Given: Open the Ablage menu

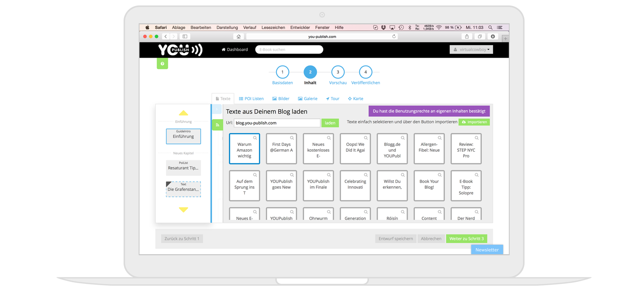Looking at the screenshot, I should click(179, 28).
